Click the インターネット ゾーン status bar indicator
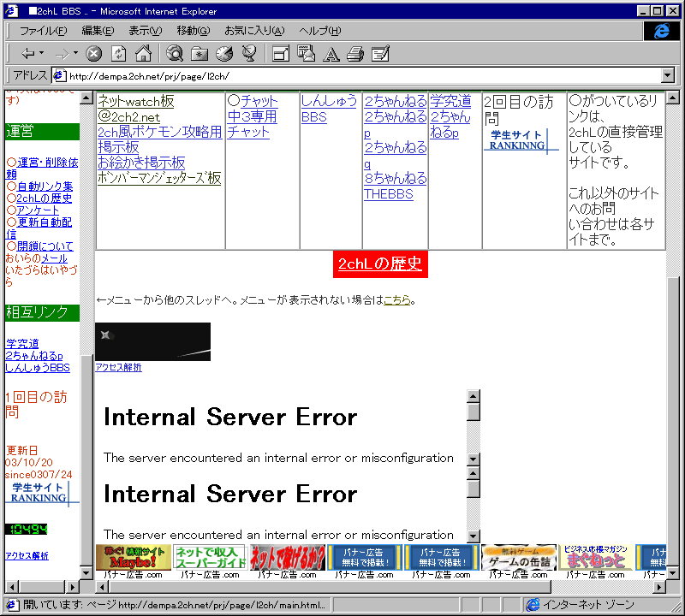 (x=581, y=605)
